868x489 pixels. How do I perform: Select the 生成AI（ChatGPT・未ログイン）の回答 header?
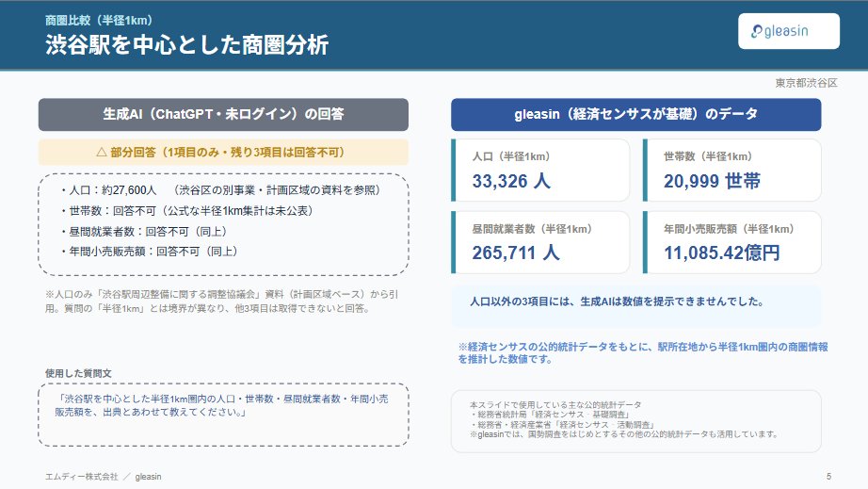pyautogui.click(x=223, y=114)
